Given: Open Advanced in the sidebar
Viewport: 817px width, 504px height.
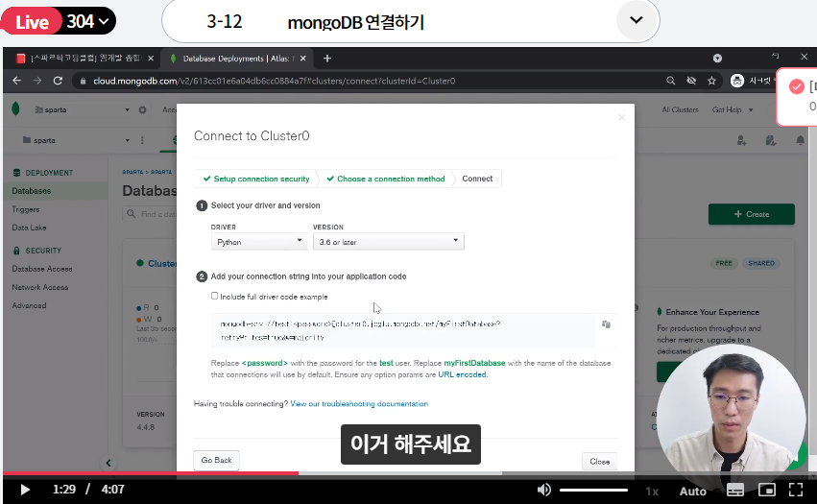Looking at the screenshot, I should pyautogui.click(x=29, y=305).
